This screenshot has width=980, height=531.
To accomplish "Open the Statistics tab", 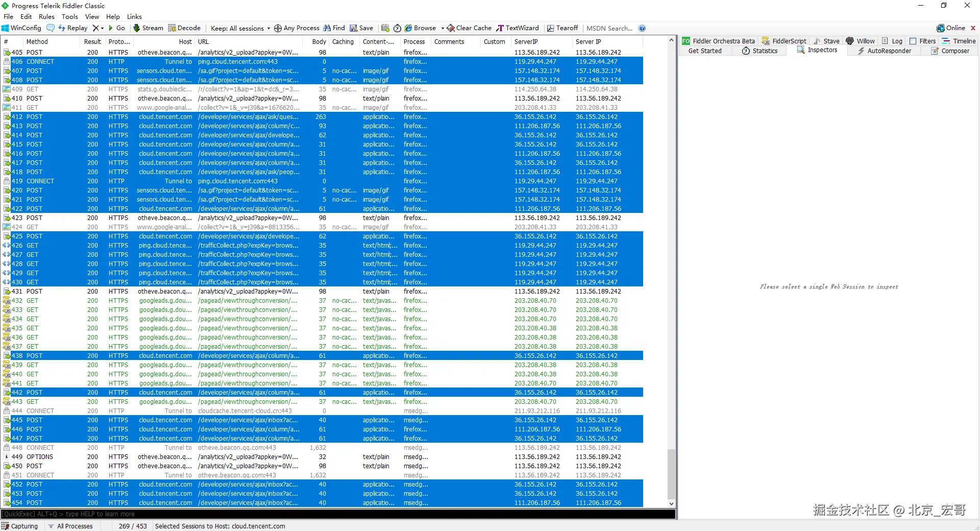I will pyautogui.click(x=759, y=51).
